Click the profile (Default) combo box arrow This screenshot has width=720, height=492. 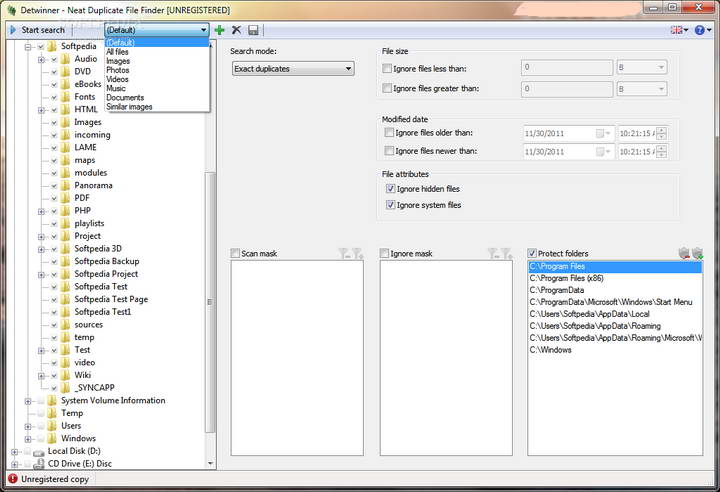[203, 30]
